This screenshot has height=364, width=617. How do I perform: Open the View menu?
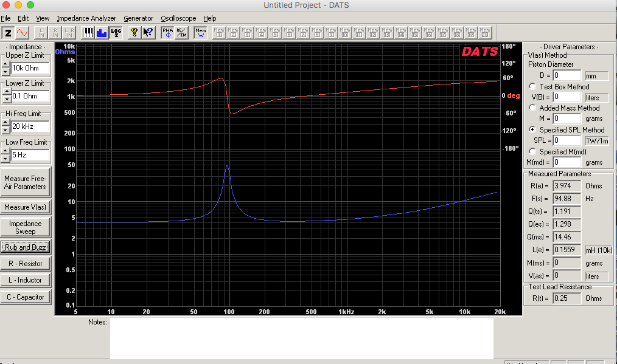pos(43,18)
